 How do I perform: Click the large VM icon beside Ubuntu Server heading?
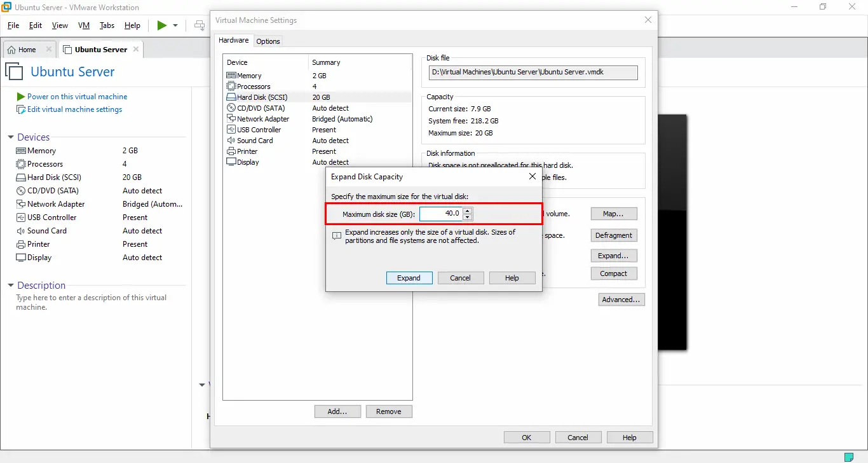point(14,71)
